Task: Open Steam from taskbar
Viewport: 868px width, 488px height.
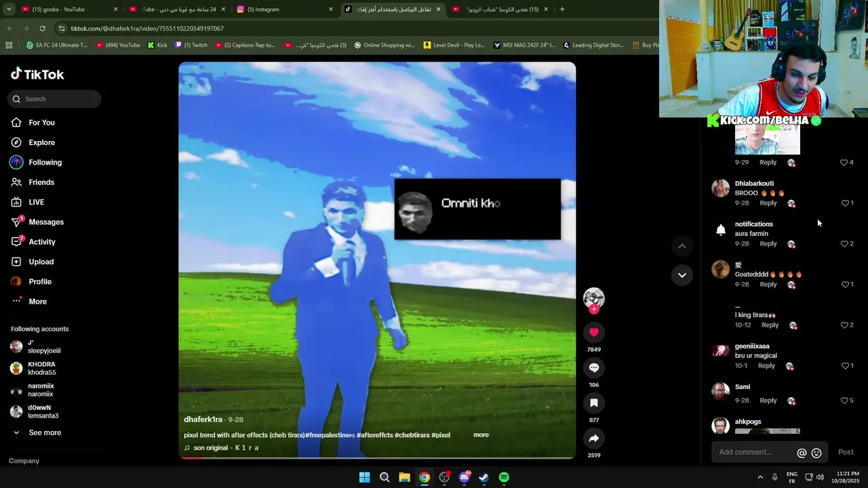Action: click(484, 477)
